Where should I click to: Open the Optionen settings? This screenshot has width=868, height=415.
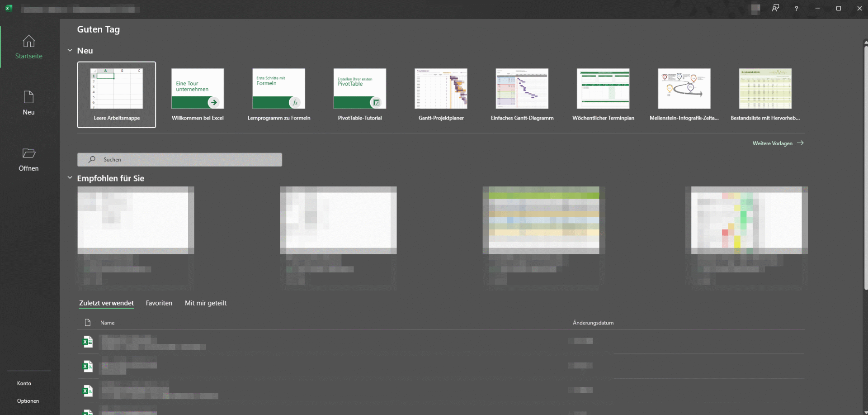click(x=28, y=401)
